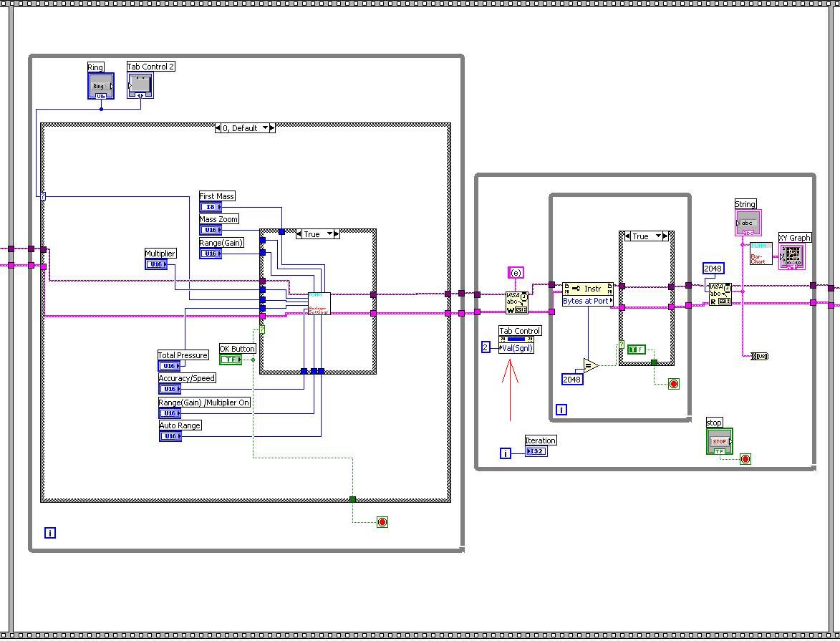The image size is (840, 641).
Task: Click the XY Graph indicator terminal
Action: tap(792, 256)
